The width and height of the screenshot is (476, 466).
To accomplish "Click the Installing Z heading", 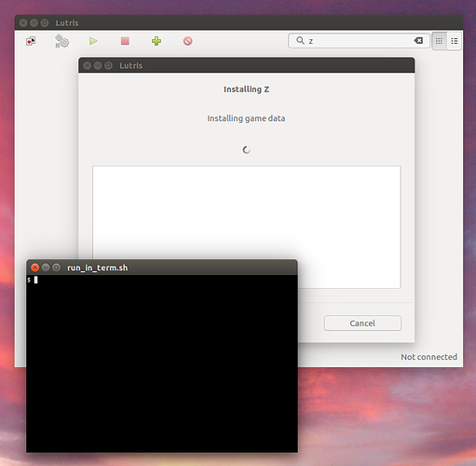I will click(x=246, y=89).
